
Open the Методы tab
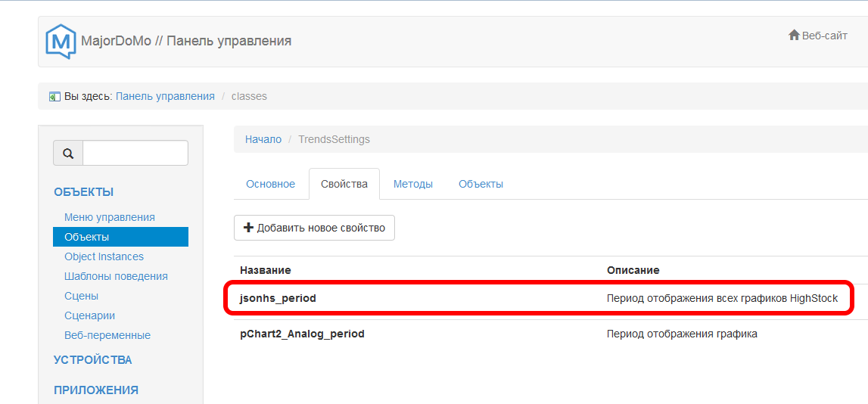pyautogui.click(x=413, y=185)
